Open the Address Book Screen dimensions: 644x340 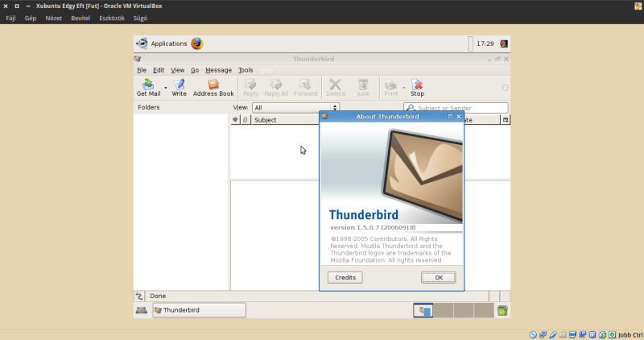(213, 85)
